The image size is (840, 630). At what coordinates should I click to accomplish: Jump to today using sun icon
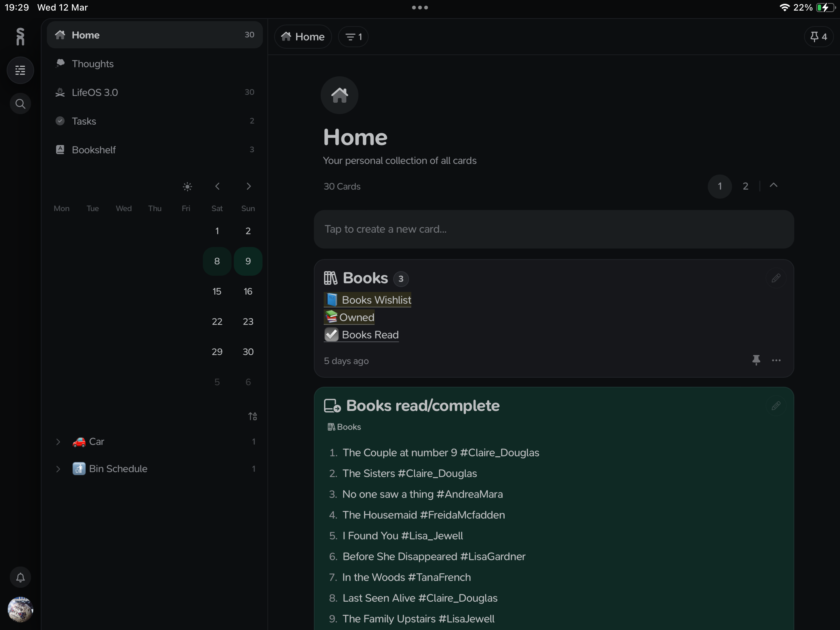tap(187, 187)
